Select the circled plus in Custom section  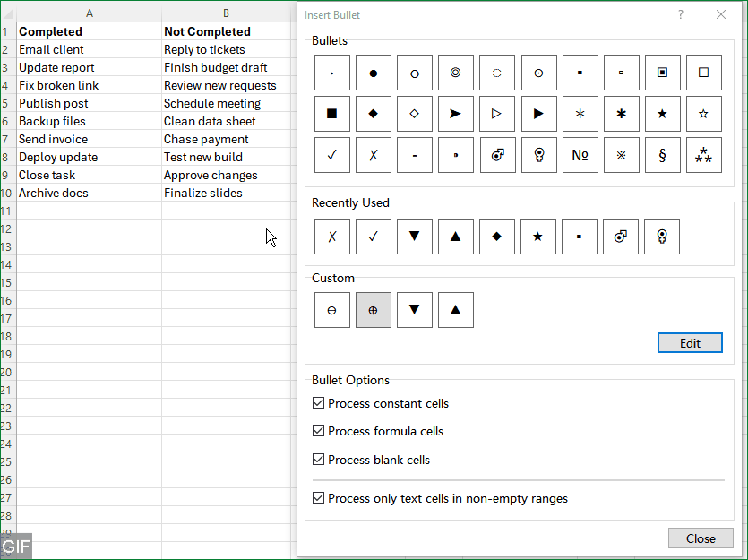point(374,309)
